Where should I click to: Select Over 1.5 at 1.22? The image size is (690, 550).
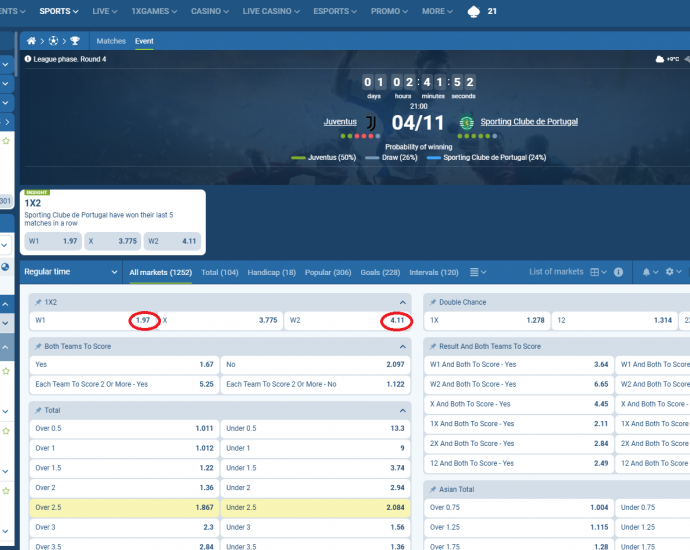pos(124,468)
